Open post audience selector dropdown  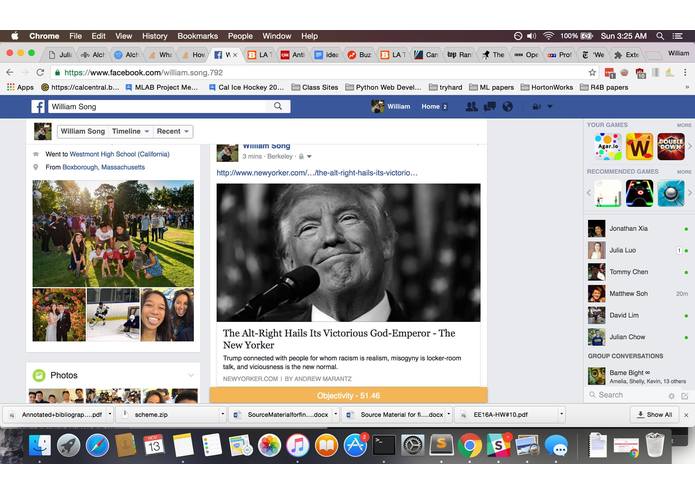305,156
